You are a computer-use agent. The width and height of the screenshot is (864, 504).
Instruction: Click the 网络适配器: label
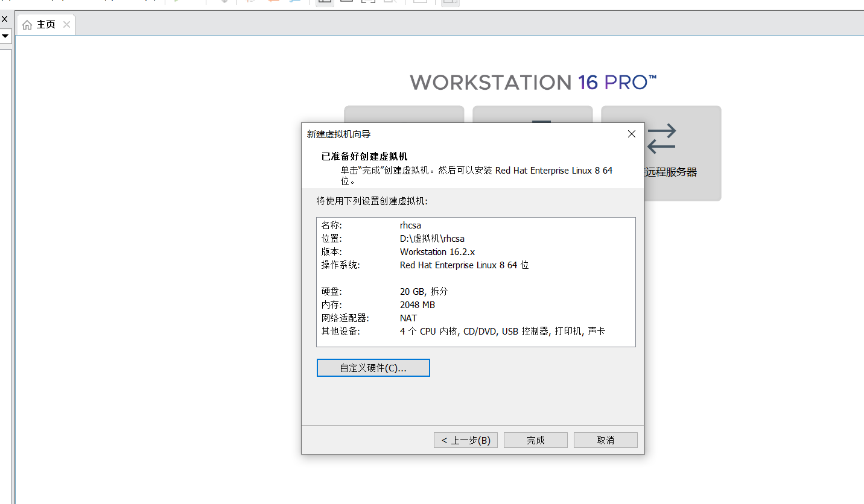345,318
